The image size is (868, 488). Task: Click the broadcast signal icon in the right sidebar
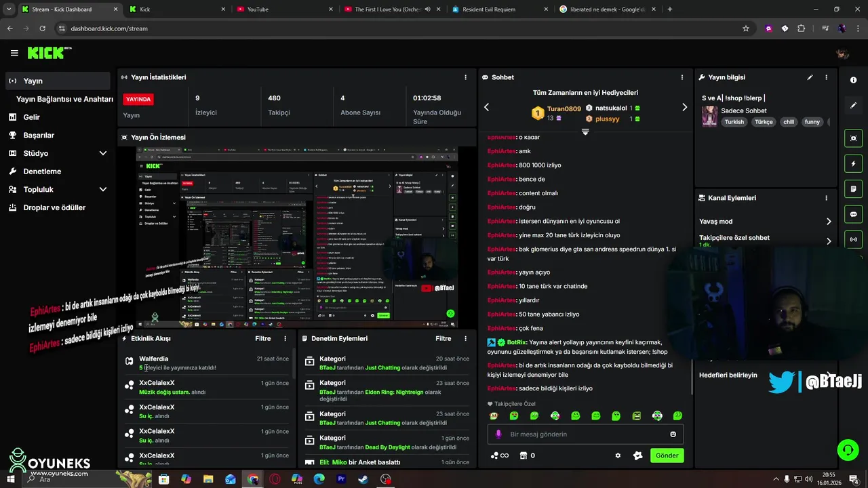[853, 239]
